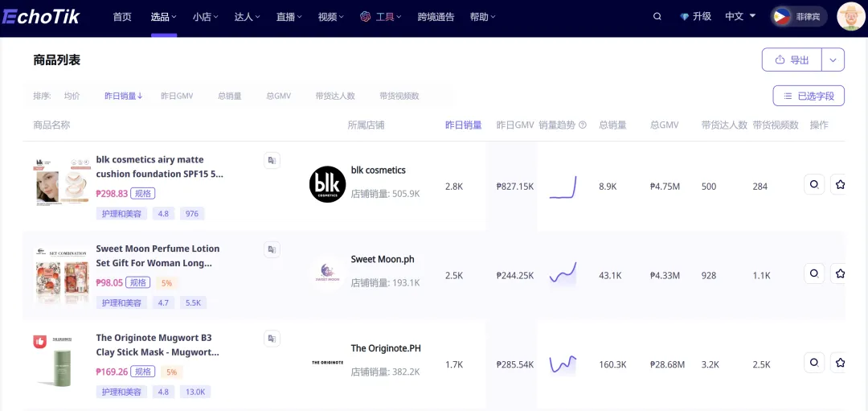Sort by 带货达人数 option
Viewport: 868px width, 411px height.
tap(335, 96)
